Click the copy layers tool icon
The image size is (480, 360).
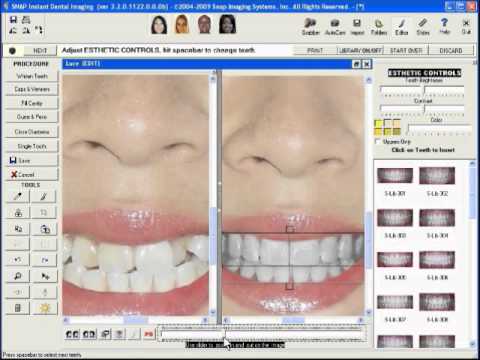(18, 229)
